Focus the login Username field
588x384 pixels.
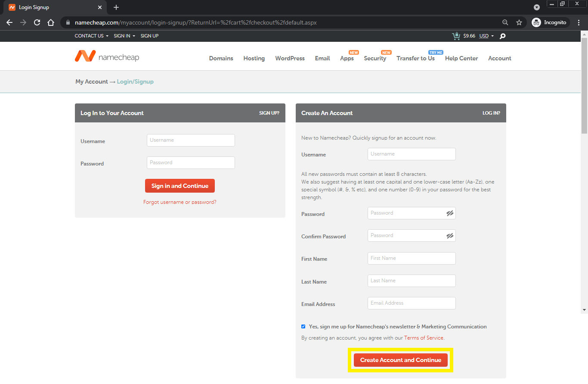[x=191, y=140]
